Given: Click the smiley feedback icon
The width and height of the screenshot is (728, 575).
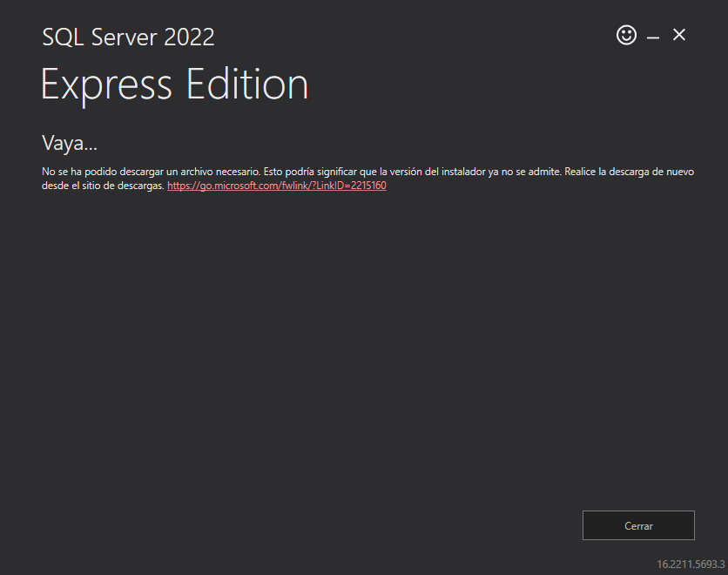Looking at the screenshot, I should coord(626,35).
